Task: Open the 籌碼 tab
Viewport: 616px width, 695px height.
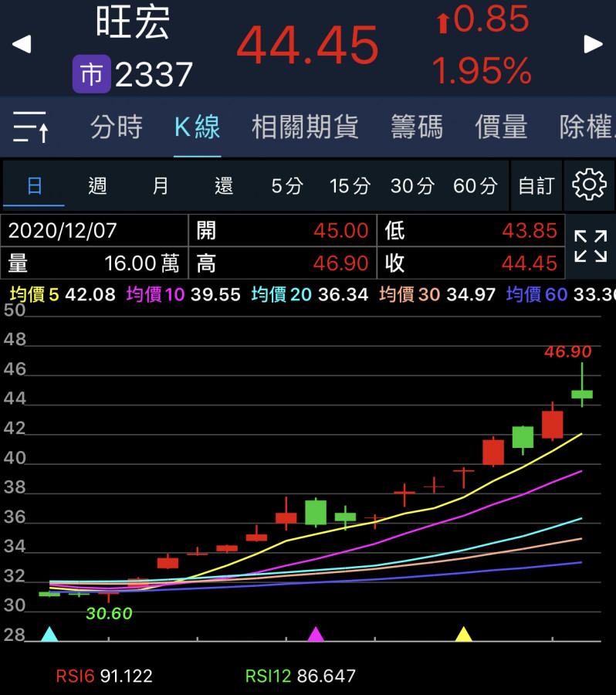Action: (x=417, y=127)
